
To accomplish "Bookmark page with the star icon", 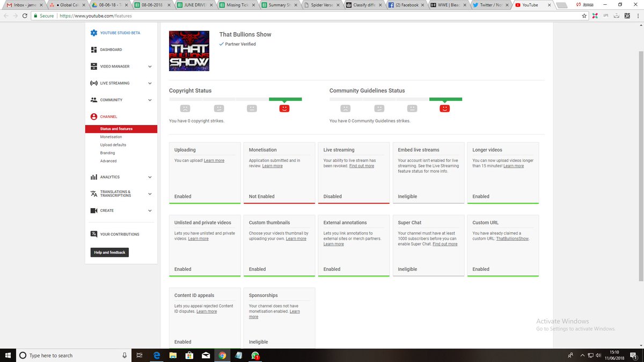I will point(584,16).
